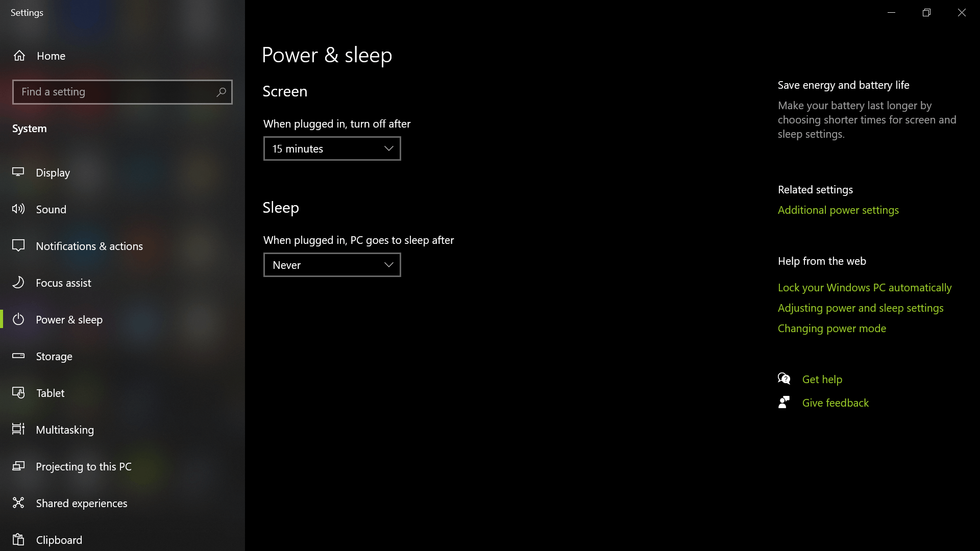Select Power & sleep menu item

69,319
